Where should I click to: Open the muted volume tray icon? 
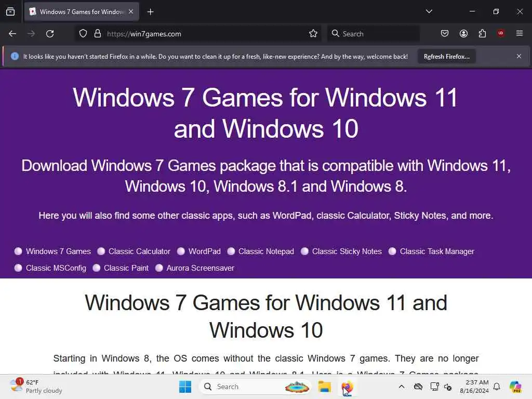(x=448, y=387)
